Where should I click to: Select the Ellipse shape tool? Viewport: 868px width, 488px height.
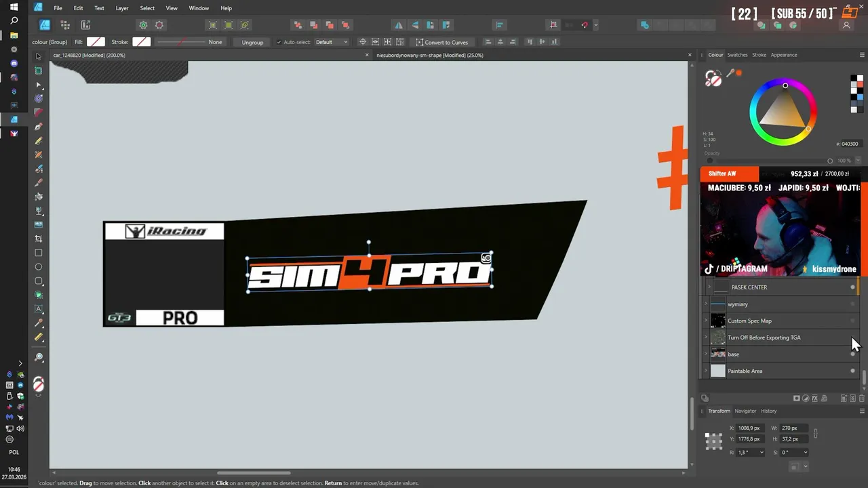[39, 267]
